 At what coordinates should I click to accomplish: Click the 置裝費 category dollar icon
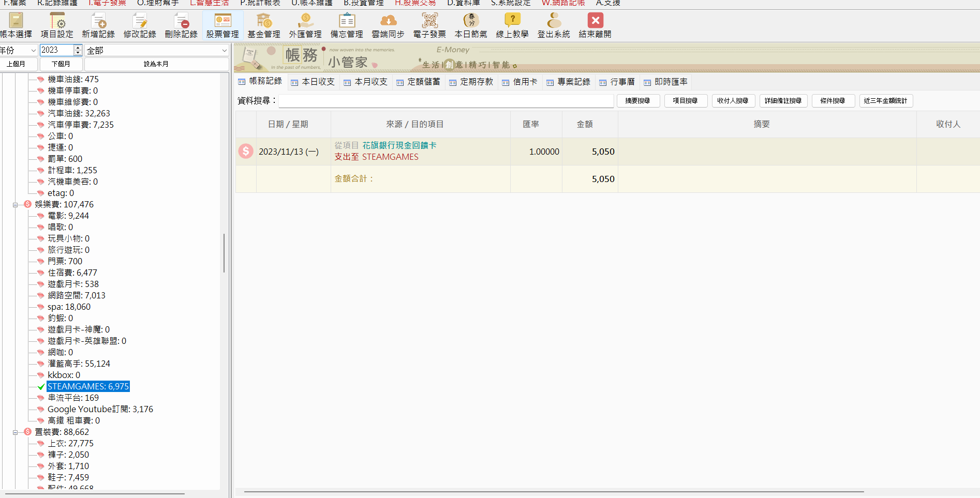[28, 432]
